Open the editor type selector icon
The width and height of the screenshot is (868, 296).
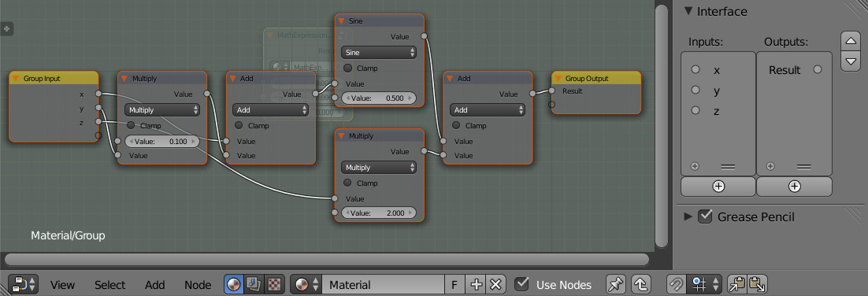(24, 285)
